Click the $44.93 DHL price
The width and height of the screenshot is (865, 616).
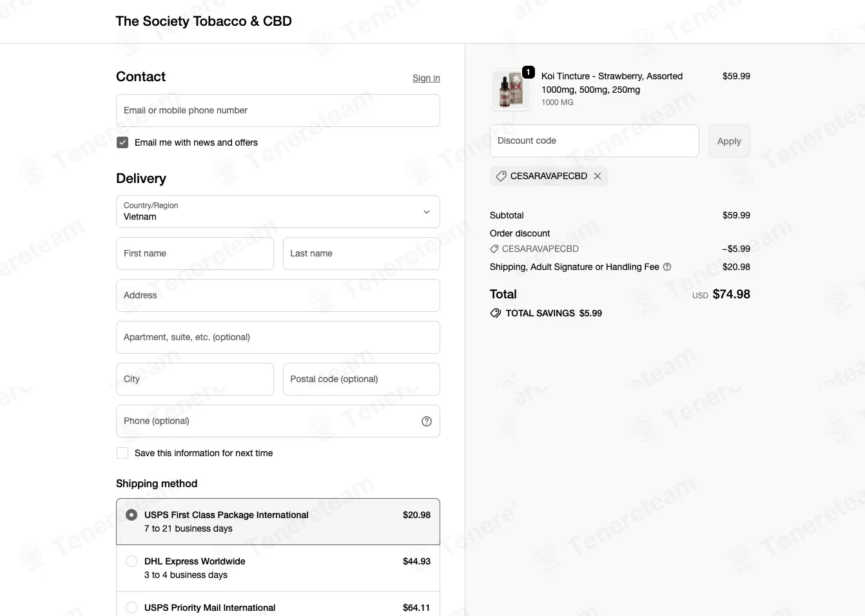click(x=416, y=561)
